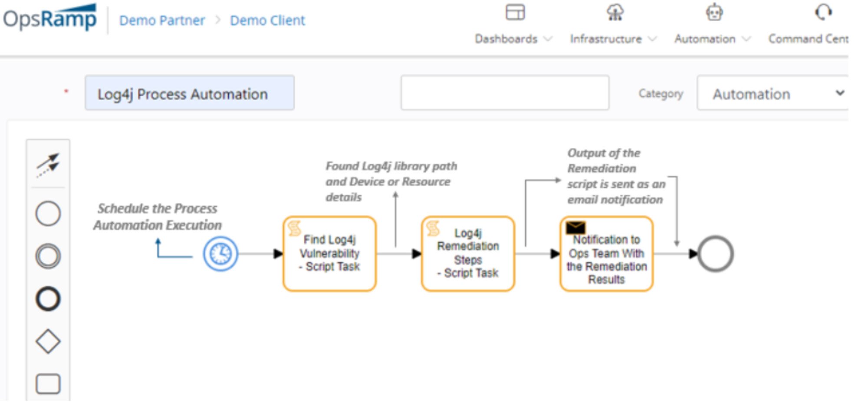Click the Demo Partner breadcrumb link

coord(162,20)
